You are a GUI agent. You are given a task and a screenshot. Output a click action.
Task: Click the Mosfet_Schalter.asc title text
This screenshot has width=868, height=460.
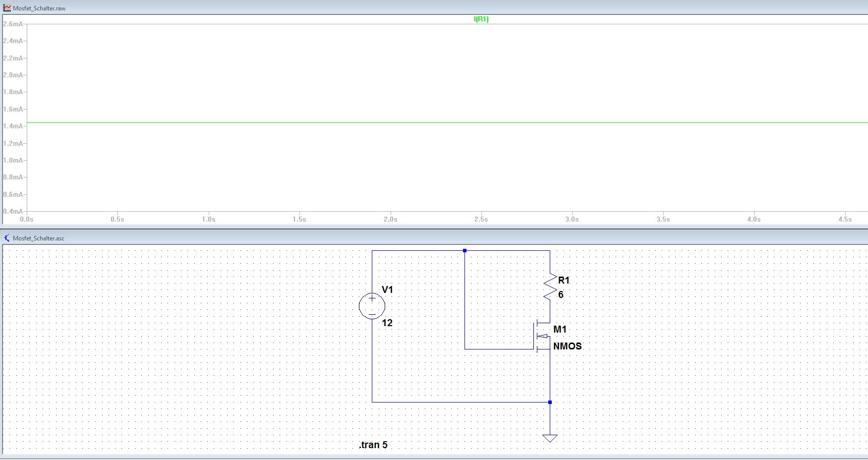(39, 238)
